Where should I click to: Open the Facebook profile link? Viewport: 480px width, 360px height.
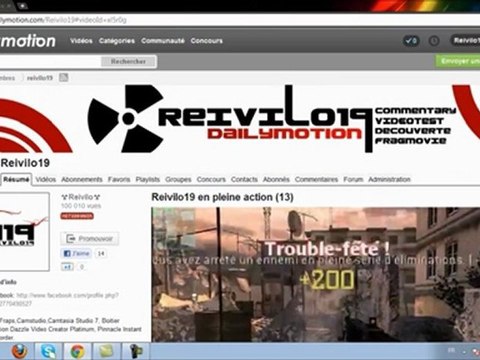(67, 299)
